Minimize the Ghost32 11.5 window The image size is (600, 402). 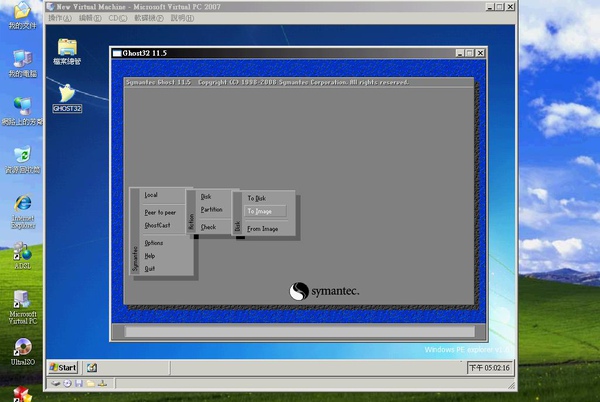coord(460,53)
